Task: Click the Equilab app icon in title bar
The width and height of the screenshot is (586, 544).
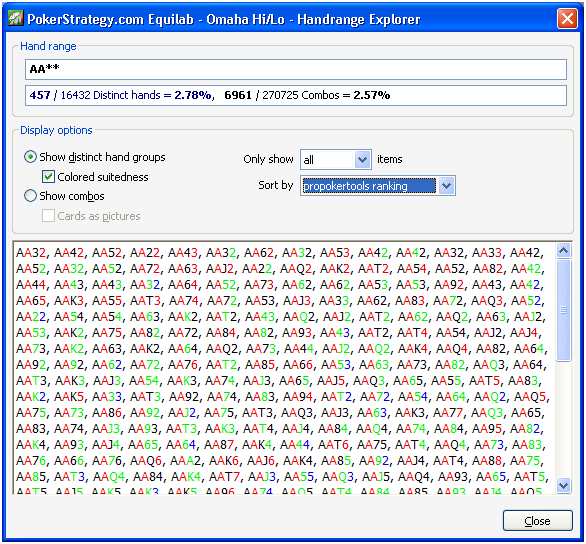Action: point(16,18)
